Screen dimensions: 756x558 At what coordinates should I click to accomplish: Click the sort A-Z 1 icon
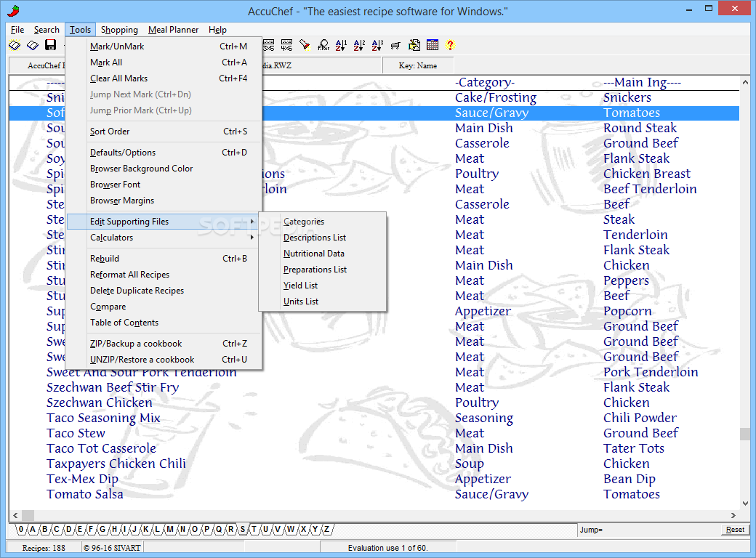[x=342, y=45]
